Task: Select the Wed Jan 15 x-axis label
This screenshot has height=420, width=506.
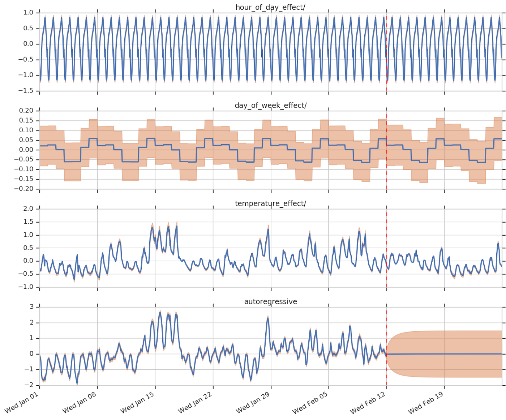Action: tap(137, 403)
